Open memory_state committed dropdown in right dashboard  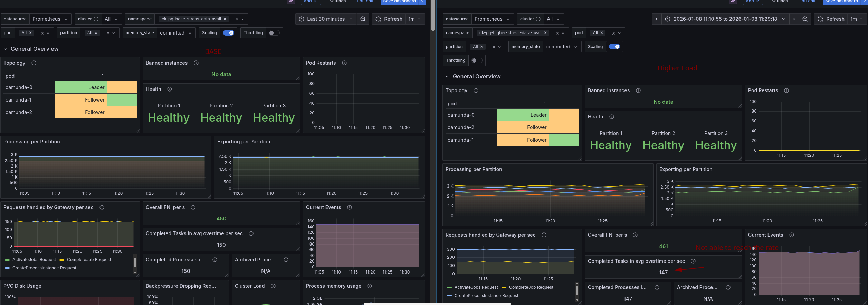point(561,47)
